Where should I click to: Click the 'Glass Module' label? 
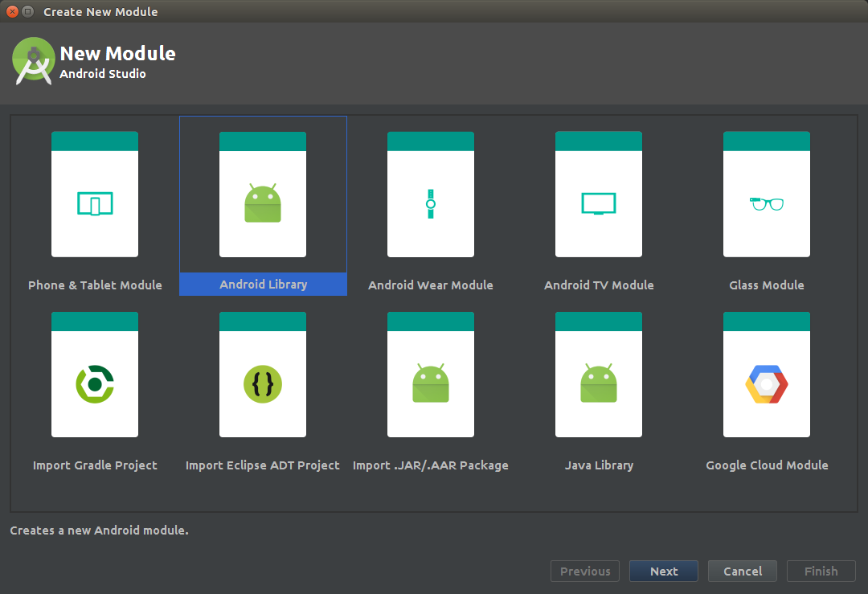click(767, 285)
